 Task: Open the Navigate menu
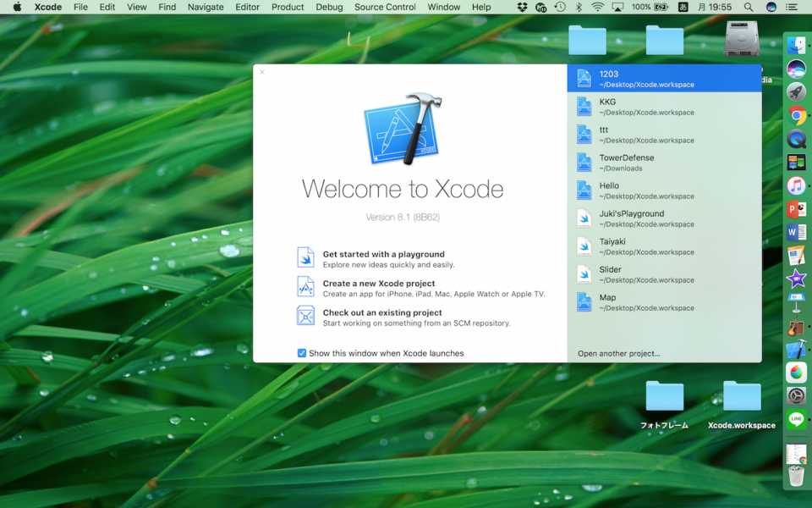pos(206,7)
